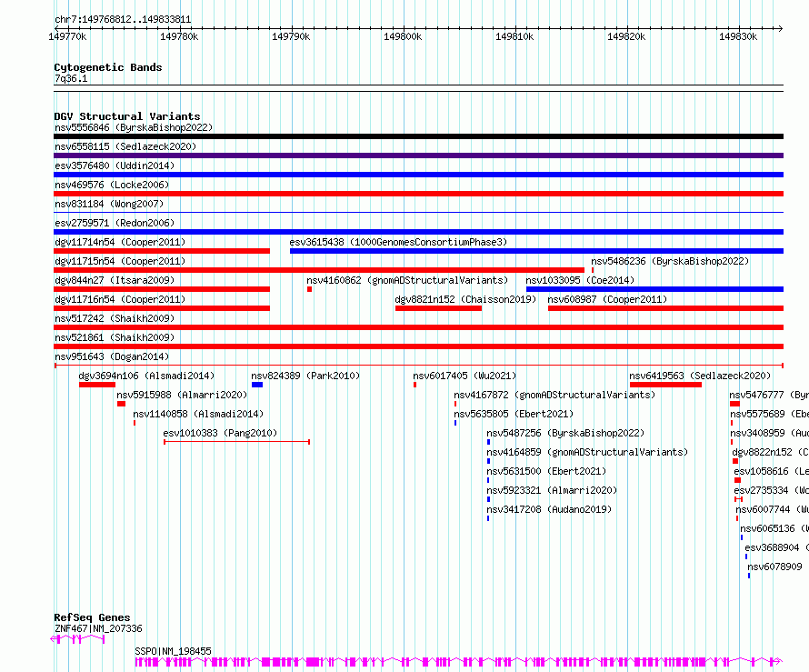Open nsv1033095 (Coe2014) variant label

coord(580,280)
